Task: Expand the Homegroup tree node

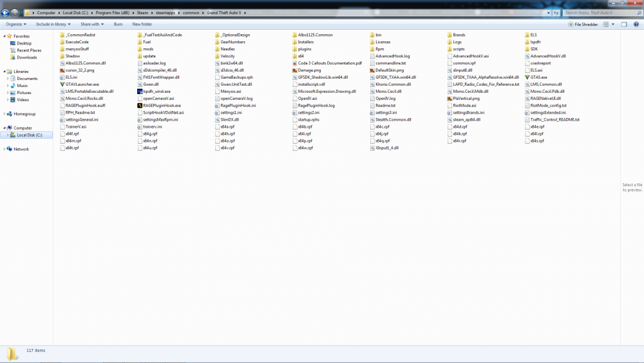Action: 5,114
